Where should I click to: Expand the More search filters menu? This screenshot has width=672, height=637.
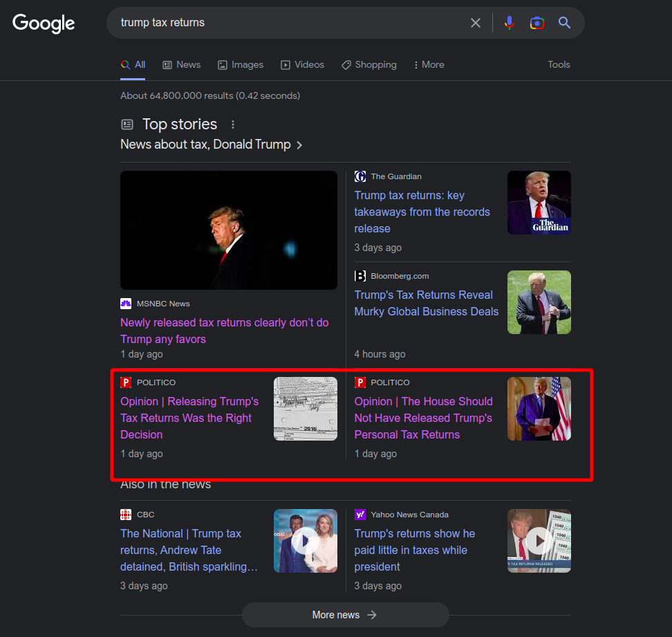pyautogui.click(x=429, y=65)
